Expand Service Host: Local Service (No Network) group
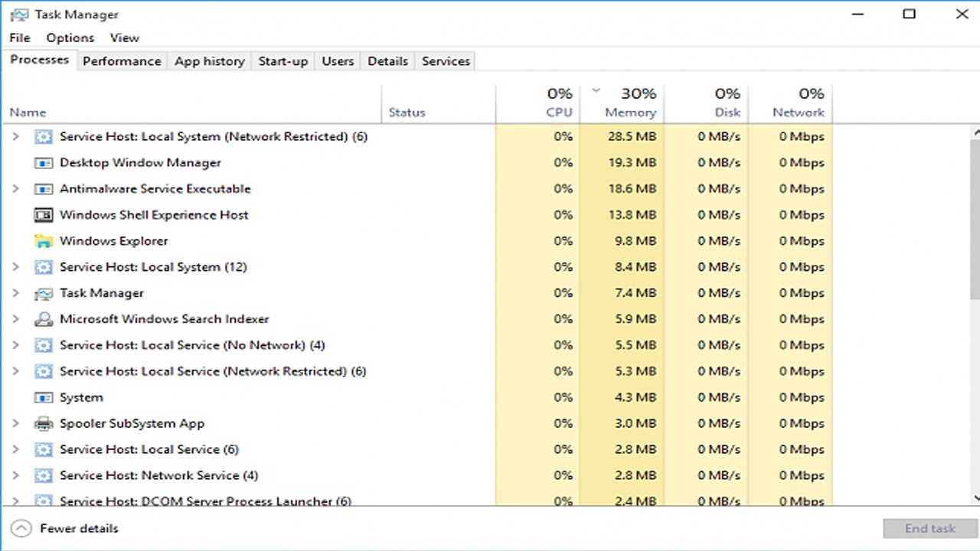 pyautogui.click(x=15, y=344)
